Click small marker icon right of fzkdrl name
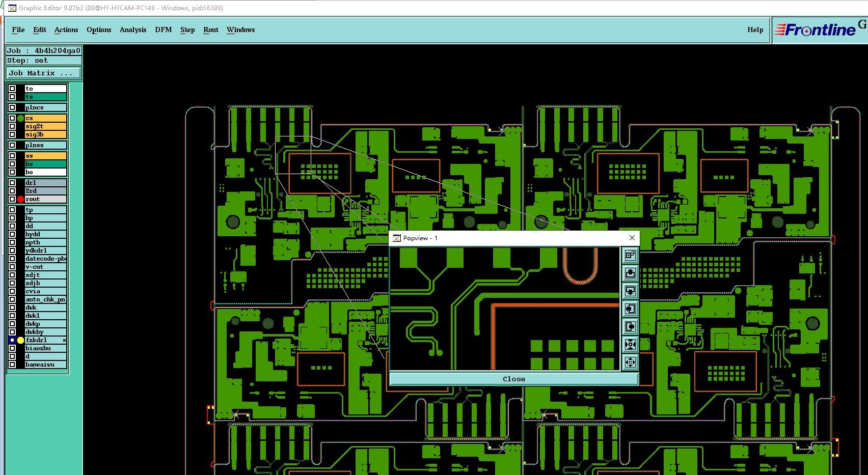868x475 pixels. point(64,340)
